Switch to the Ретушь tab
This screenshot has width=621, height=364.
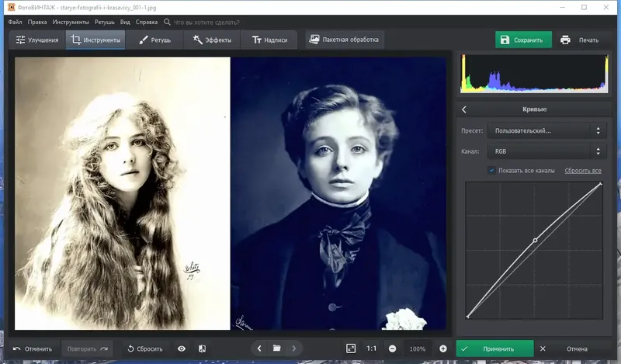tap(155, 40)
